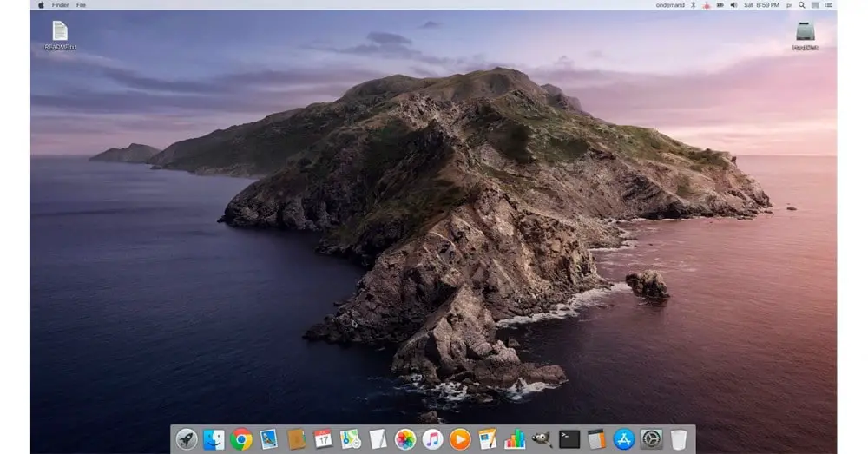This screenshot has width=868, height=454.
Task: Launch the Maps app from dock
Action: pyautogui.click(x=351, y=439)
